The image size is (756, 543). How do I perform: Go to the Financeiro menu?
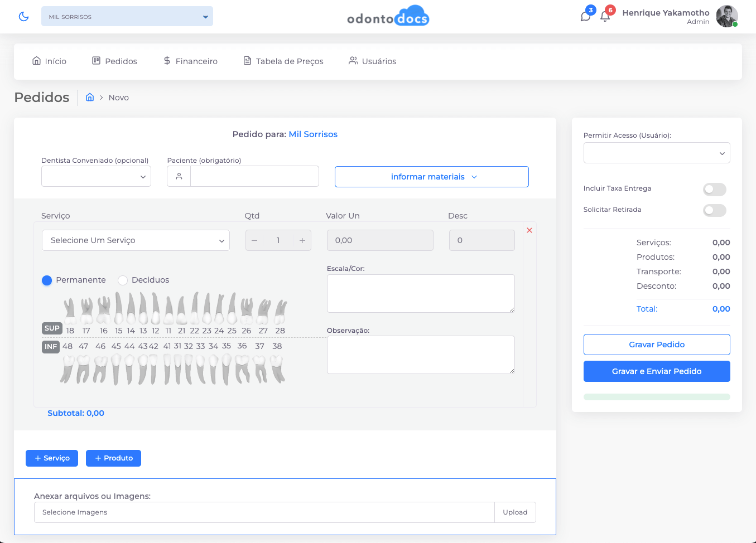click(x=190, y=61)
